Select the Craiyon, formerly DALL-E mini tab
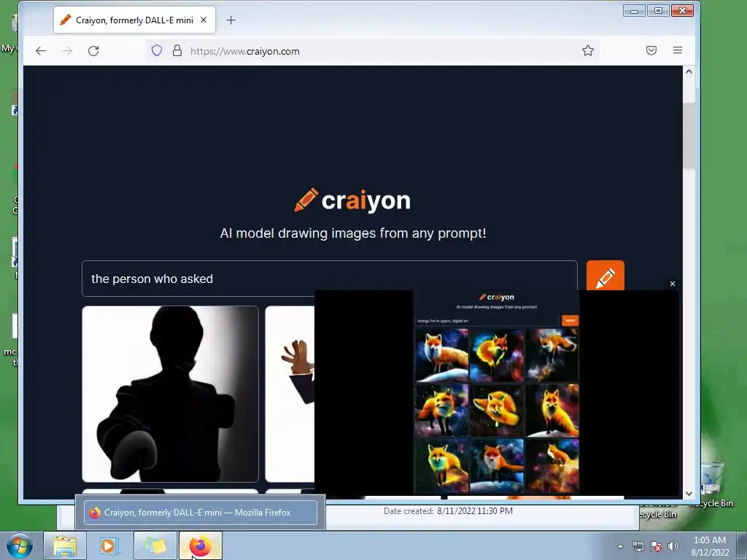Viewport: 747px width, 560px height. pos(134,20)
